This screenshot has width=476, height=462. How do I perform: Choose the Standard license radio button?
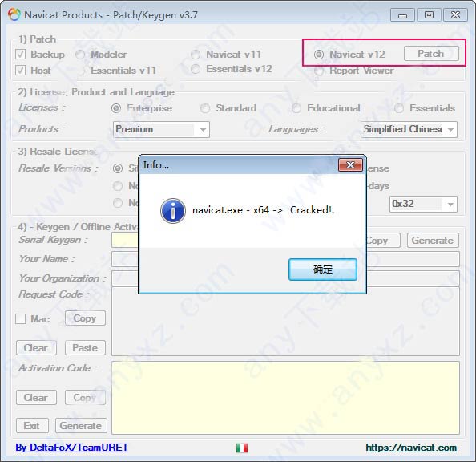point(205,108)
